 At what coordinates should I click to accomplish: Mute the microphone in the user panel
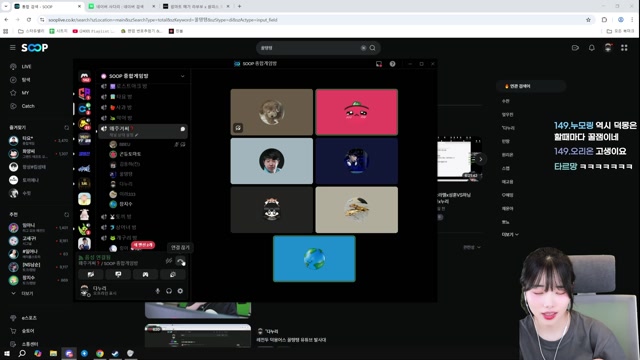click(x=158, y=291)
